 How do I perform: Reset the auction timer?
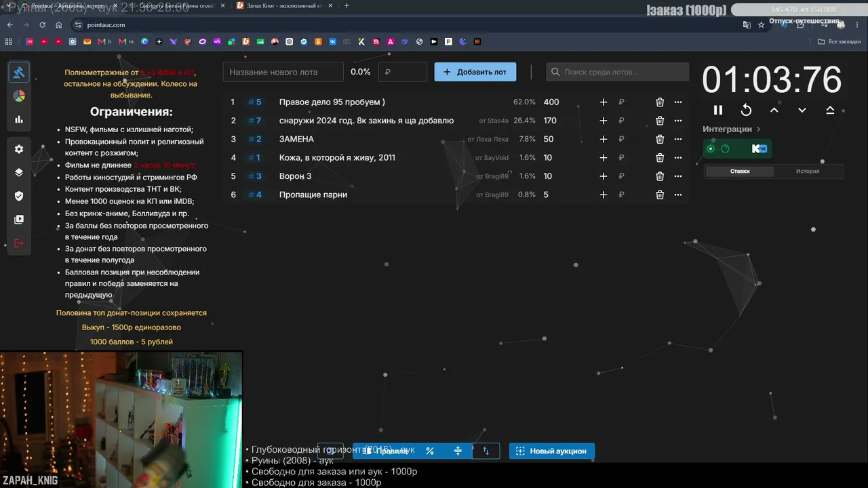pos(746,110)
